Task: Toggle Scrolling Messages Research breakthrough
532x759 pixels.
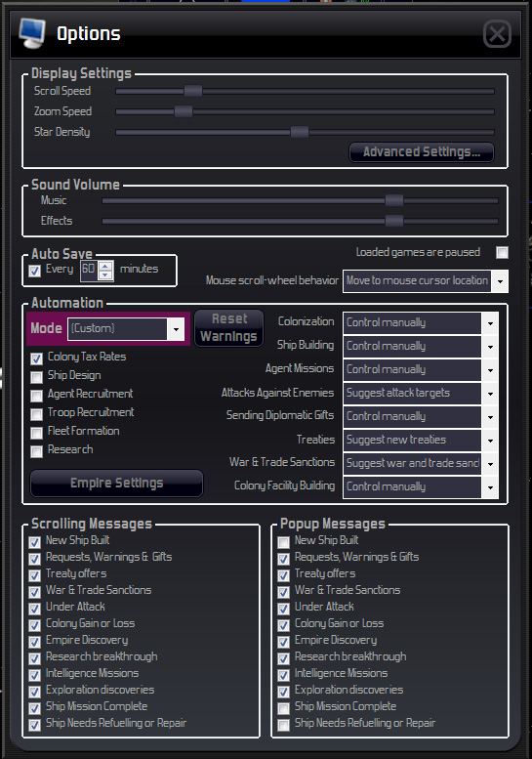Action: pos(34,658)
